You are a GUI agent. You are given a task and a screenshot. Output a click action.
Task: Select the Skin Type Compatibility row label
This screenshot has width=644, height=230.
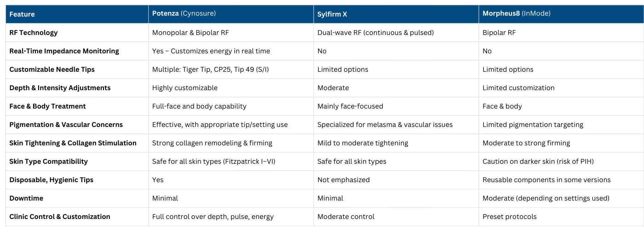(48, 161)
